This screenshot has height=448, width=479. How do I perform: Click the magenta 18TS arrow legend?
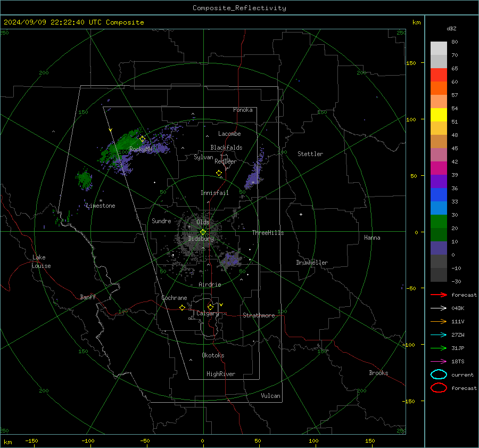439,362
